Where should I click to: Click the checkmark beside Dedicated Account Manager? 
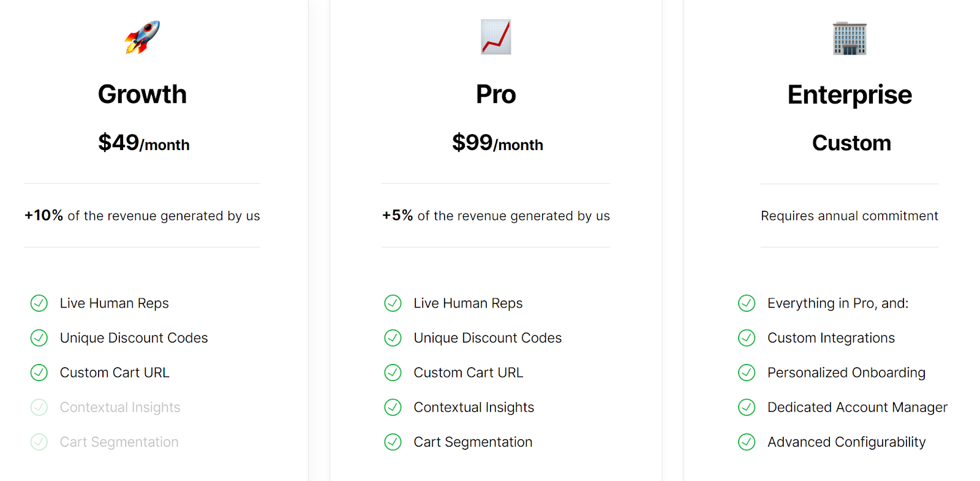coord(747,407)
